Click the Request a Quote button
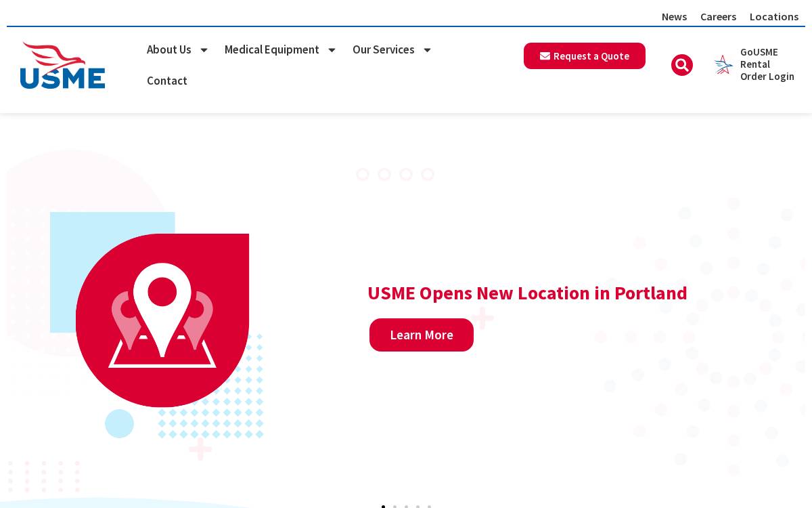Image resolution: width=812 pixels, height=508 pixels. pyautogui.click(x=585, y=56)
